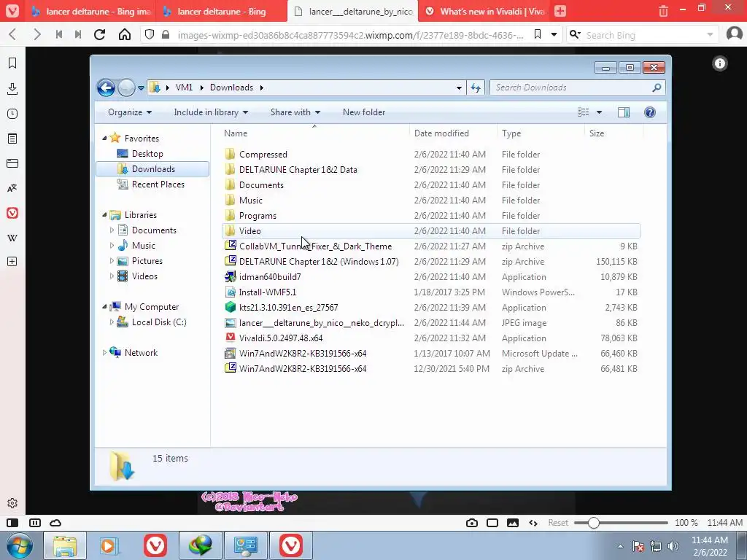Open a new tab plus button
Viewport: 747px width, 560px height.
[560, 11]
